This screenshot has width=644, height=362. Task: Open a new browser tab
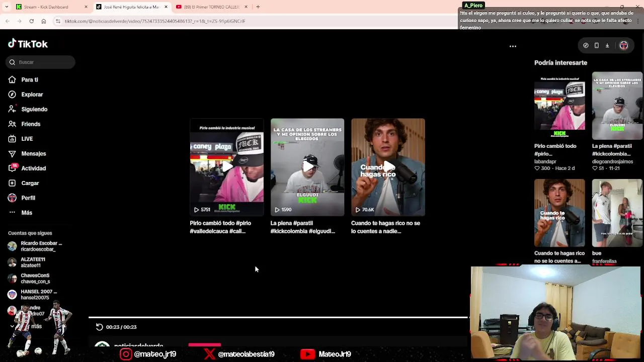click(x=258, y=7)
